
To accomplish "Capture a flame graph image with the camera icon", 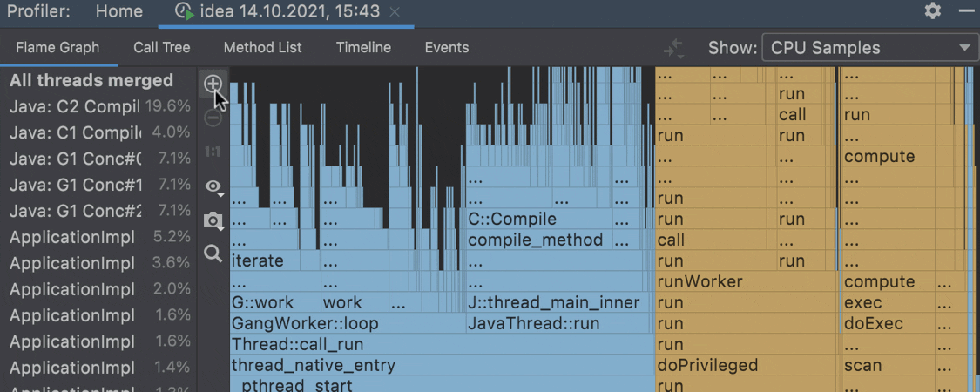I will pyautogui.click(x=213, y=220).
